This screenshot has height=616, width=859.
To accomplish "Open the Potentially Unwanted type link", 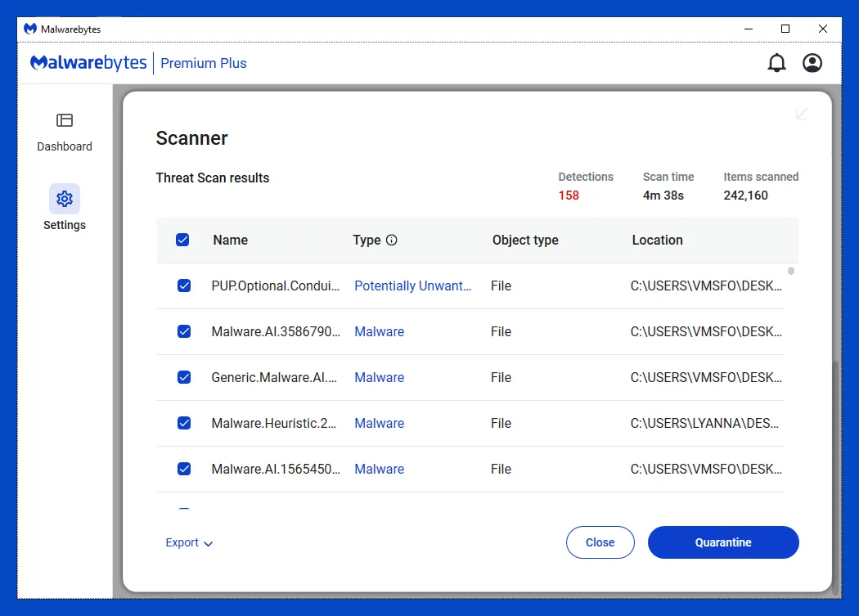I will tap(412, 286).
